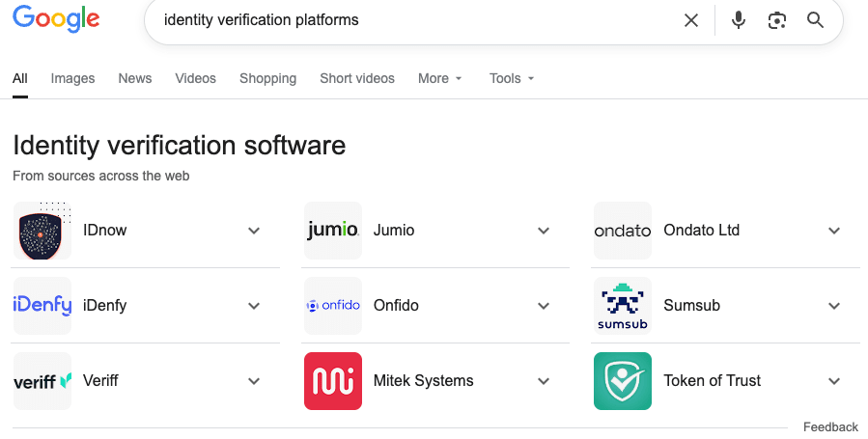
Task: Select the All results tab
Action: (20, 78)
